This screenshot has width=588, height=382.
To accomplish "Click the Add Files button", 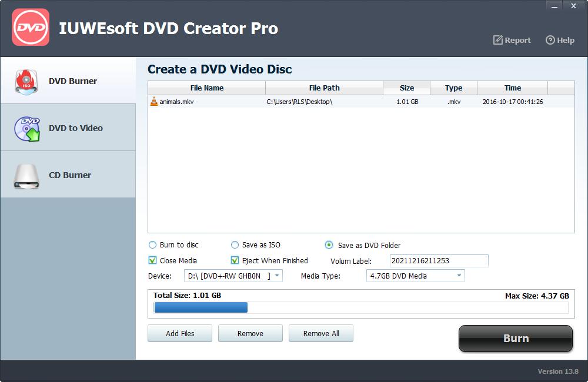I will [180, 333].
